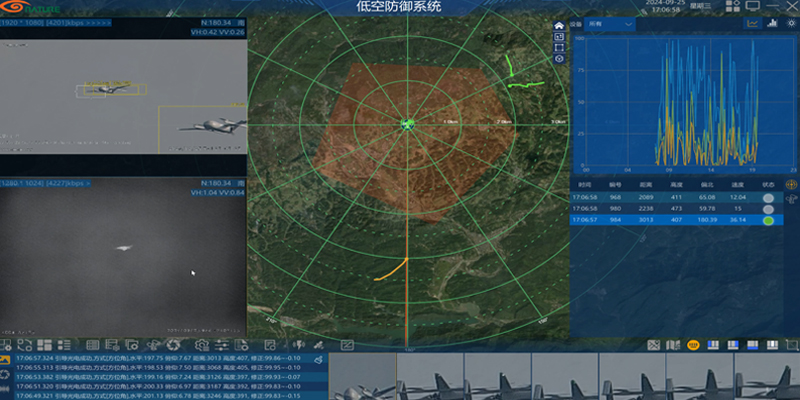Toggle status circle for target 980
Image resolution: width=800 pixels, height=400 pixels.
767,209
